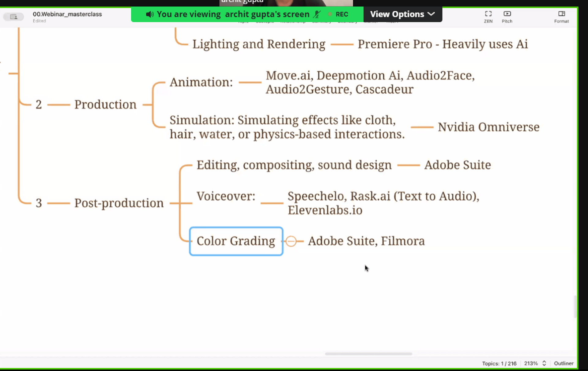Open the View Options dropdown
Viewport: 588px width, 371px height.
coord(402,14)
